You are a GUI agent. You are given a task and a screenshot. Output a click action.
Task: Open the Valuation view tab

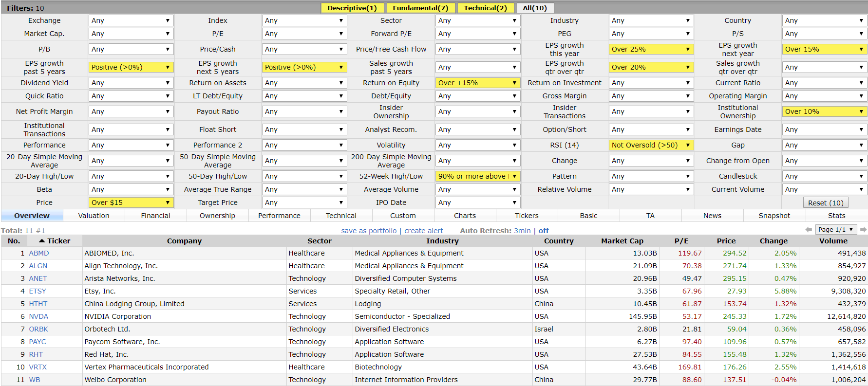pos(94,216)
